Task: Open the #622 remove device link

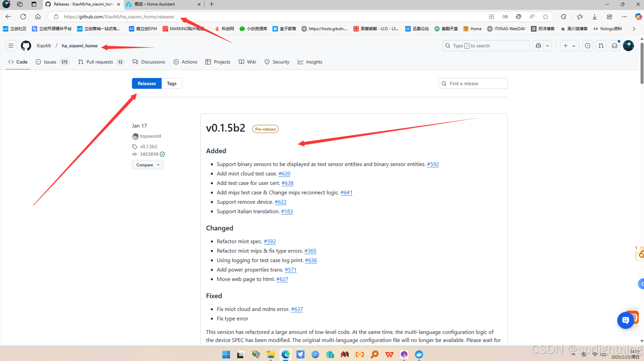Action: pos(280,202)
